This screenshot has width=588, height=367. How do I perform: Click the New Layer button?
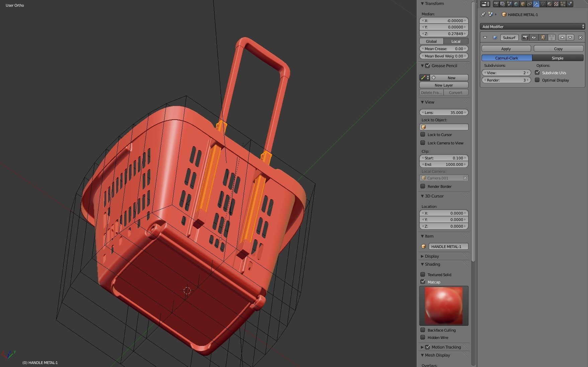(444, 85)
